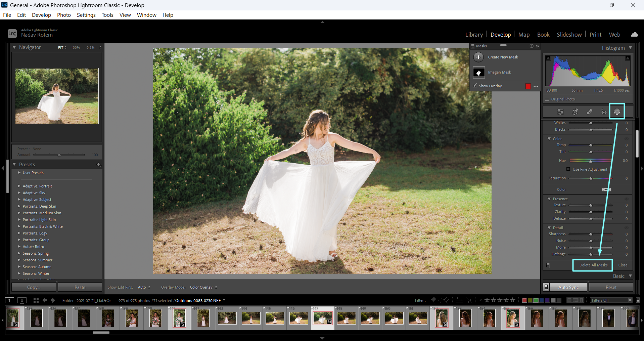Enable Original Photo checkbox
The height and width of the screenshot is (341, 644).
pyautogui.click(x=547, y=99)
